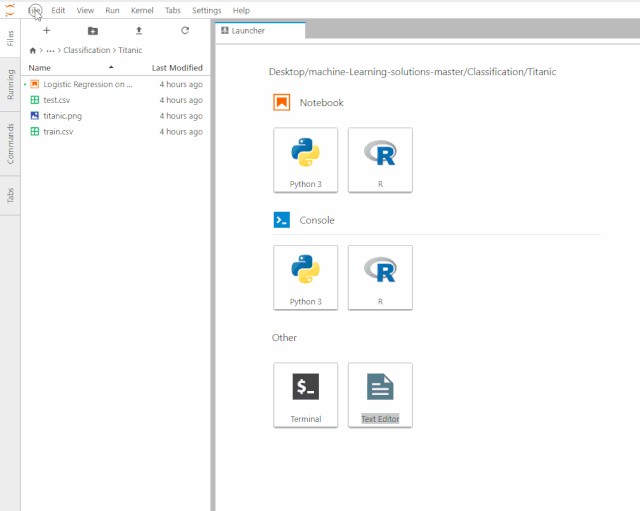Expand the breadcrumb ellipsis path

click(x=50, y=51)
